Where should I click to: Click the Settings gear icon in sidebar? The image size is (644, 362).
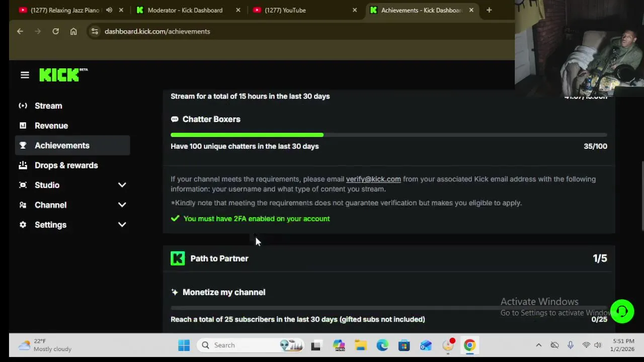click(x=23, y=225)
